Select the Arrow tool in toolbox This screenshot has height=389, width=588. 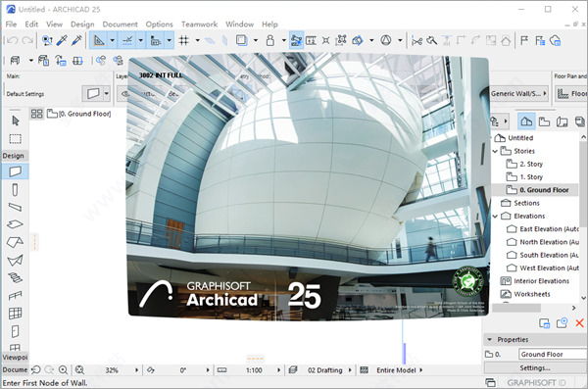click(15, 121)
